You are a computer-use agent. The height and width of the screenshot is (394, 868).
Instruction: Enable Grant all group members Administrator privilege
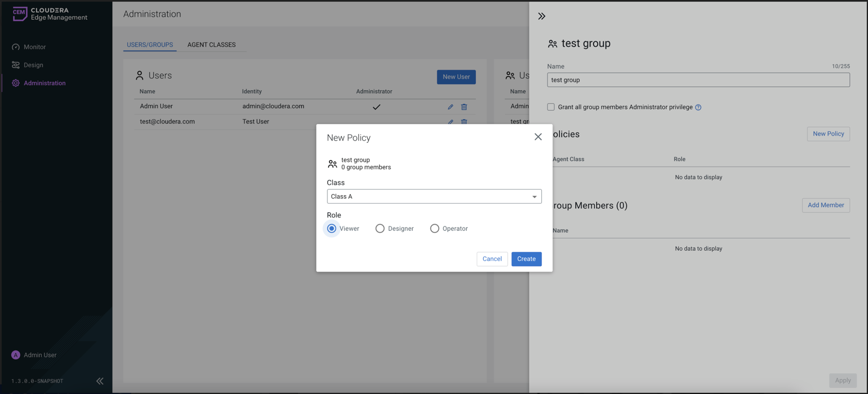click(551, 107)
